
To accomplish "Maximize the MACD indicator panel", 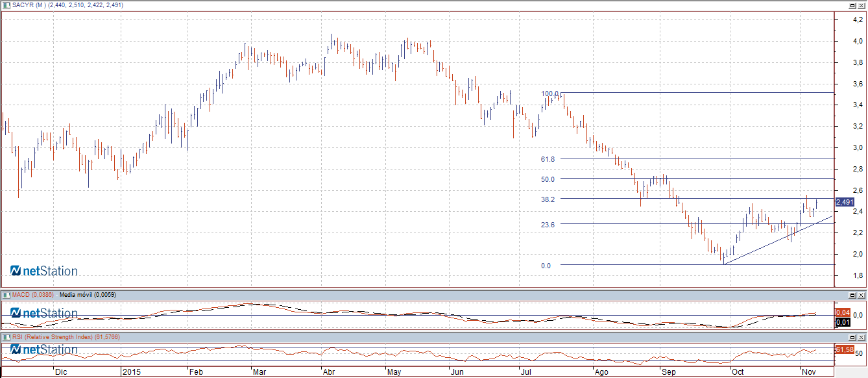I will [x=853, y=295].
